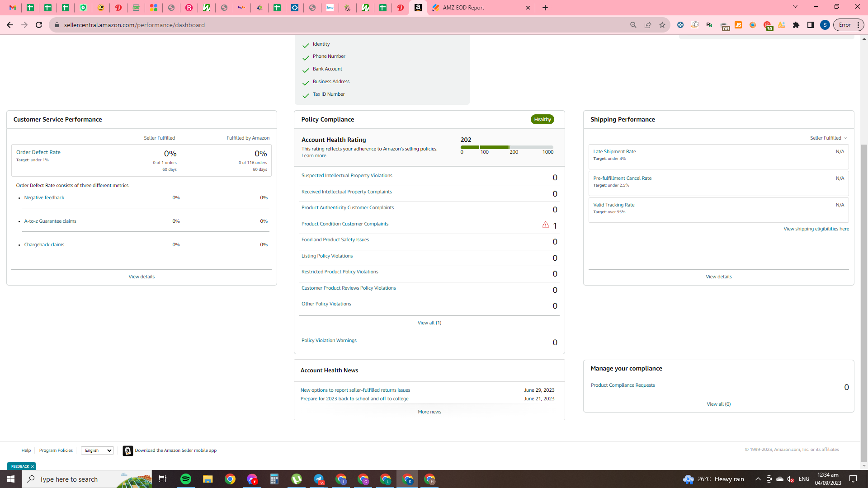Open Chargeback claims link

point(44,245)
